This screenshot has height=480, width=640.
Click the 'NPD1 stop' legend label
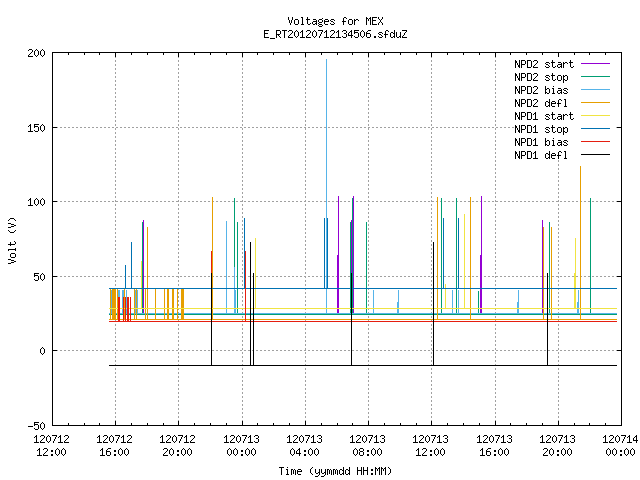(x=541, y=129)
